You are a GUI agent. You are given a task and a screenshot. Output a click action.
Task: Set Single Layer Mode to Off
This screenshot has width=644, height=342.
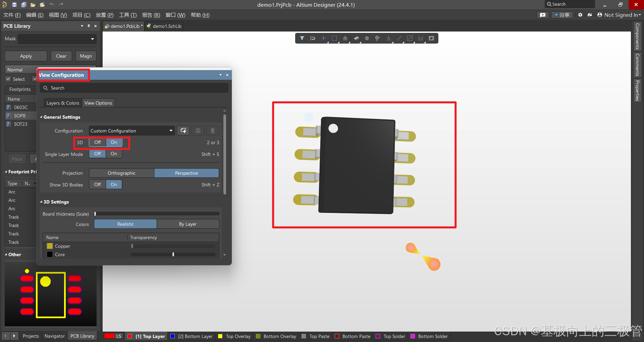[98, 154]
